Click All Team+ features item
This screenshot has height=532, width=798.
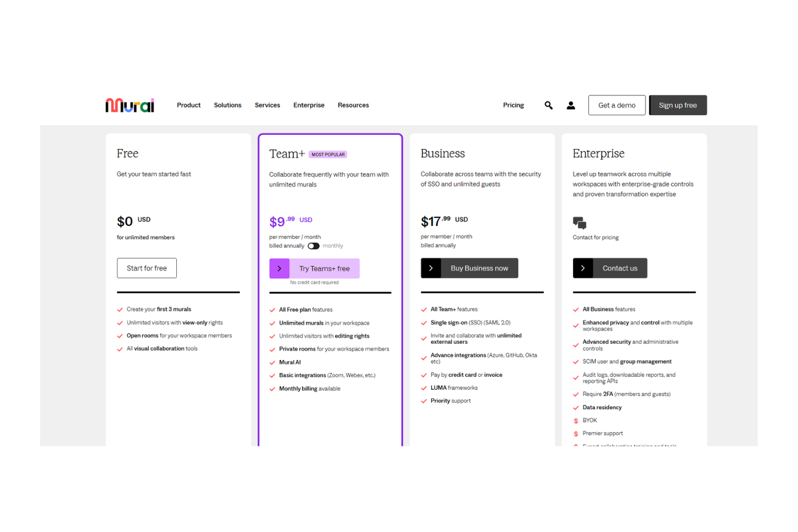tap(454, 309)
